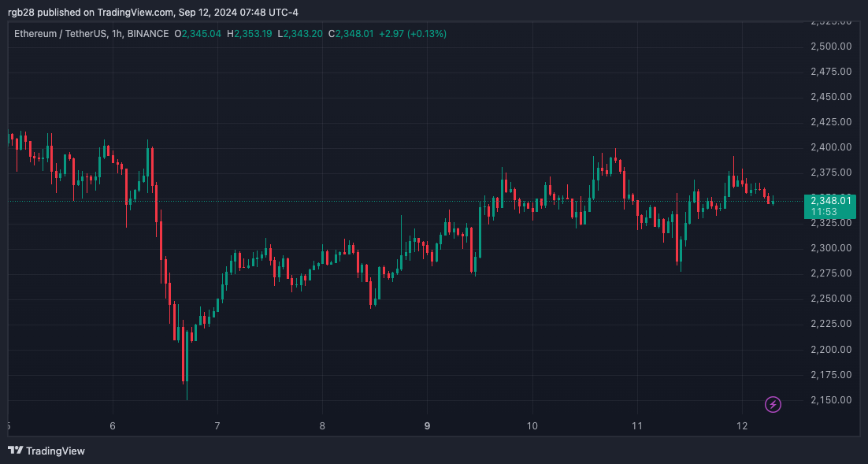The height and width of the screenshot is (464, 868).
Task: Click the +0.13% change percentage
Action: pos(425,34)
